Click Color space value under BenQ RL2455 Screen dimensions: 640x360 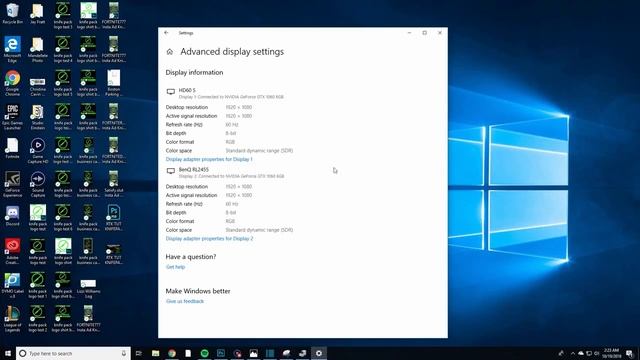point(259,230)
